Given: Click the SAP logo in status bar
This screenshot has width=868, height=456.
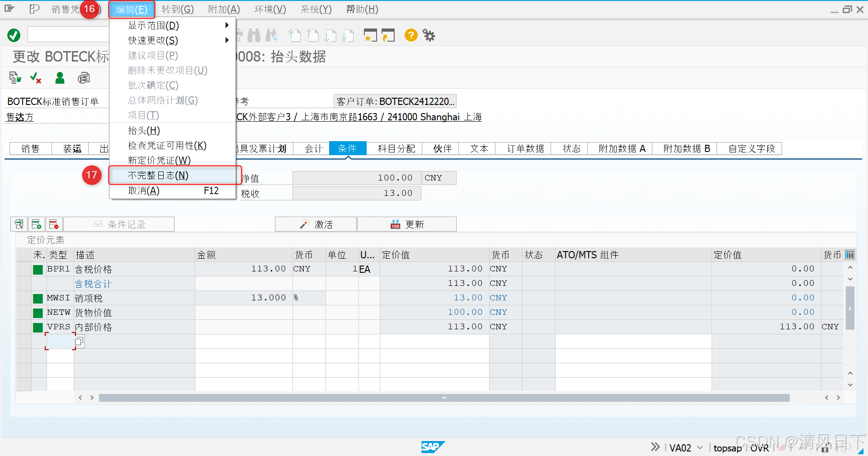Looking at the screenshot, I should pyautogui.click(x=433, y=447).
